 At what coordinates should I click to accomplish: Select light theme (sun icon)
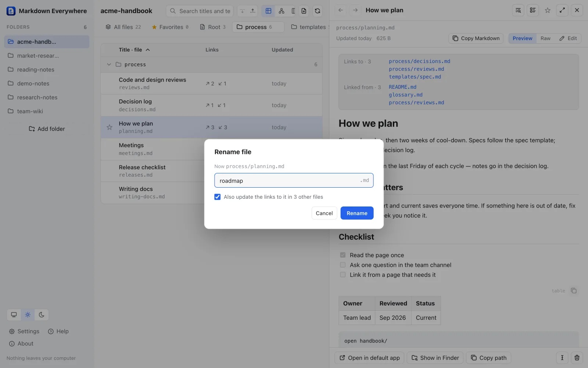click(x=28, y=315)
